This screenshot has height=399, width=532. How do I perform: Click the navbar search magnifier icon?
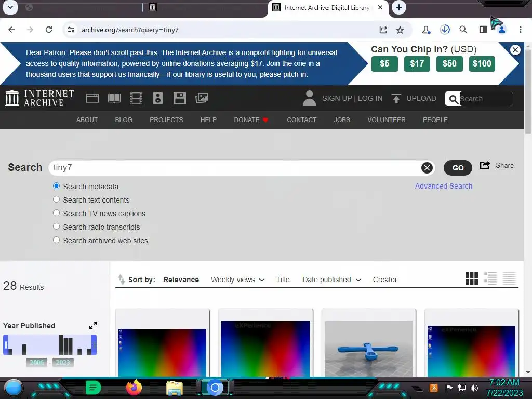pyautogui.click(x=453, y=99)
